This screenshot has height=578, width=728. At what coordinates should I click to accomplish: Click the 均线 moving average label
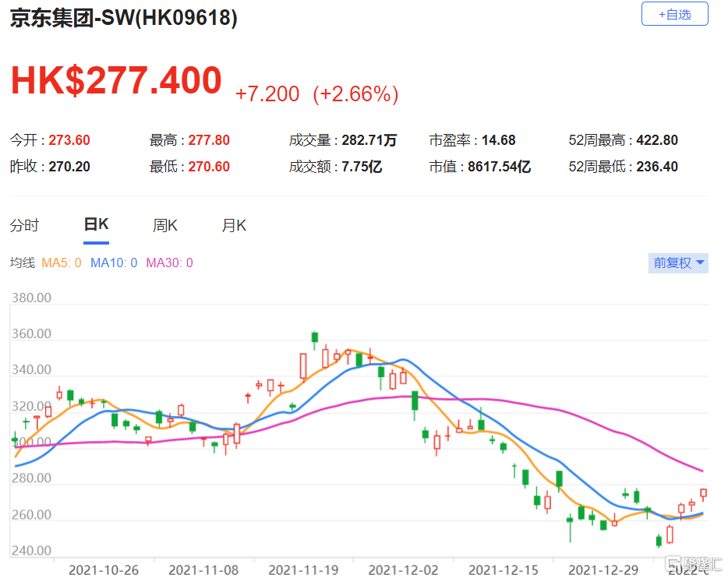tap(23, 263)
